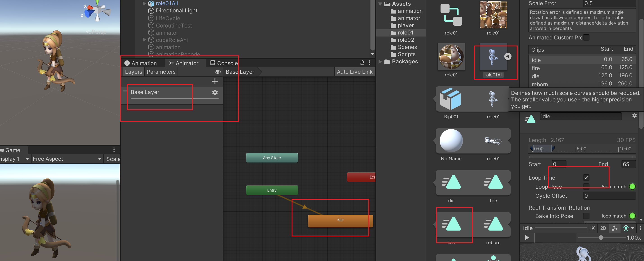
Task: Open the Parameters tab
Action: [161, 72]
